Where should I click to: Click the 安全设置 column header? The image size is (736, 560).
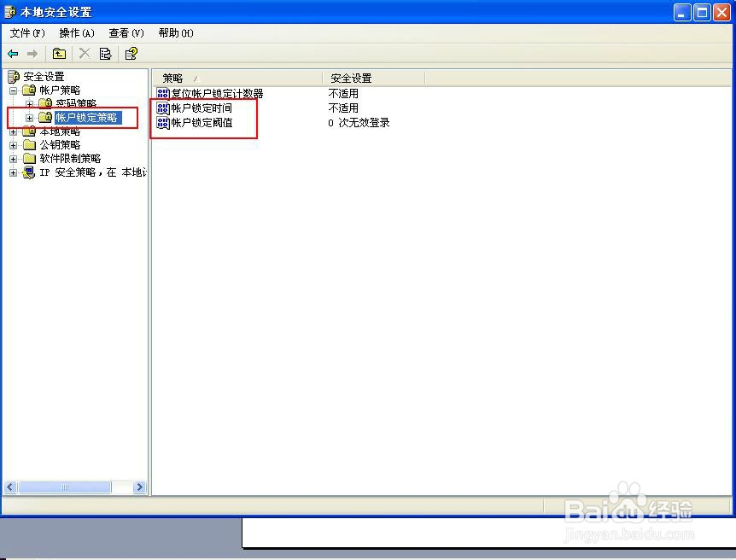(x=374, y=78)
